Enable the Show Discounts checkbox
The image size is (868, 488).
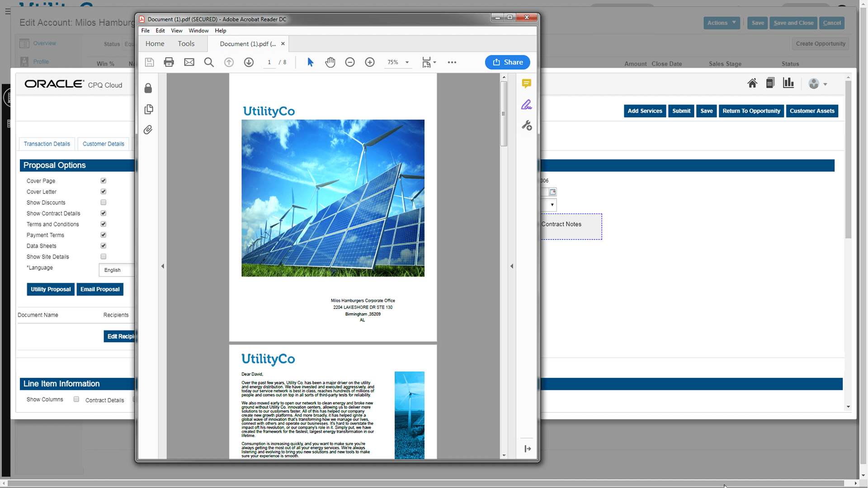tap(103, 202)
